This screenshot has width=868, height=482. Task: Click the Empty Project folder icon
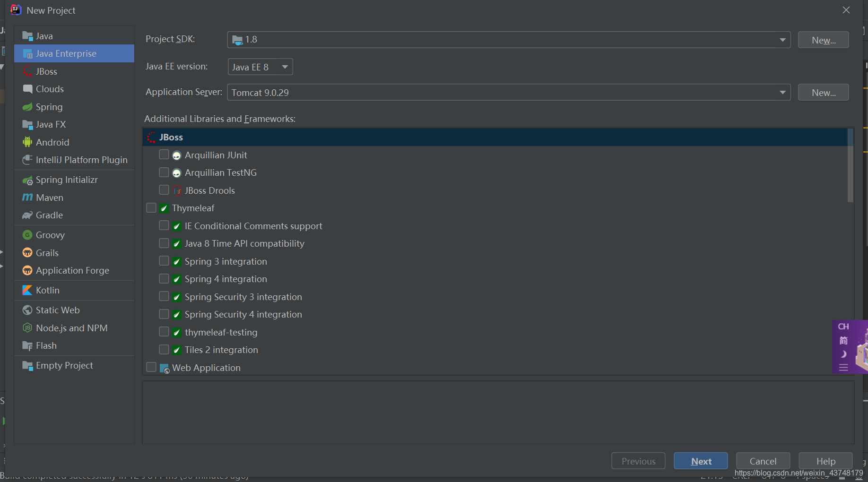tap(27, 366)
